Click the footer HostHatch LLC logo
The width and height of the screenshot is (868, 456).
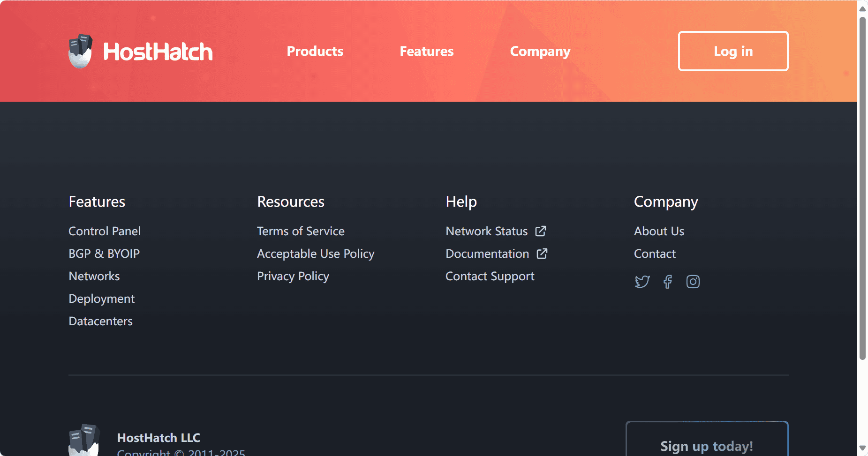tap(84, 441)
